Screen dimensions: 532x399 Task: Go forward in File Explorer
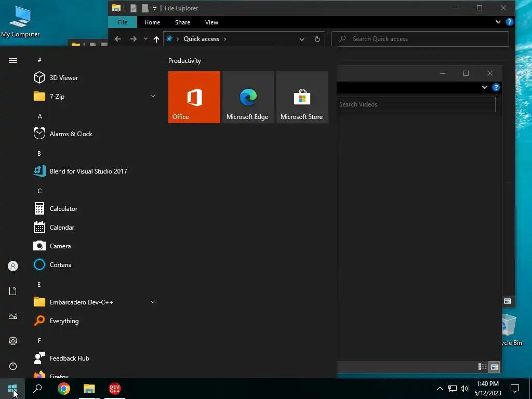(134, 39)
